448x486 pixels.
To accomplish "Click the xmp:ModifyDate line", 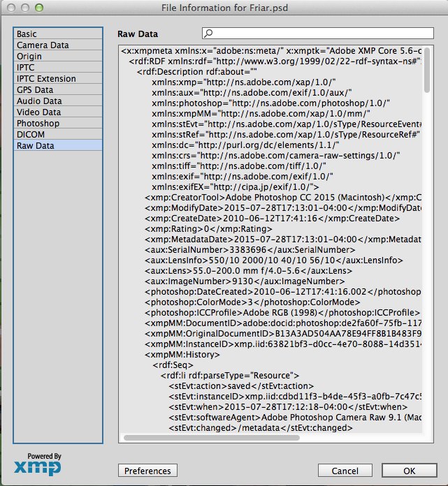I will pyautogui.click(x=283, y=208).
